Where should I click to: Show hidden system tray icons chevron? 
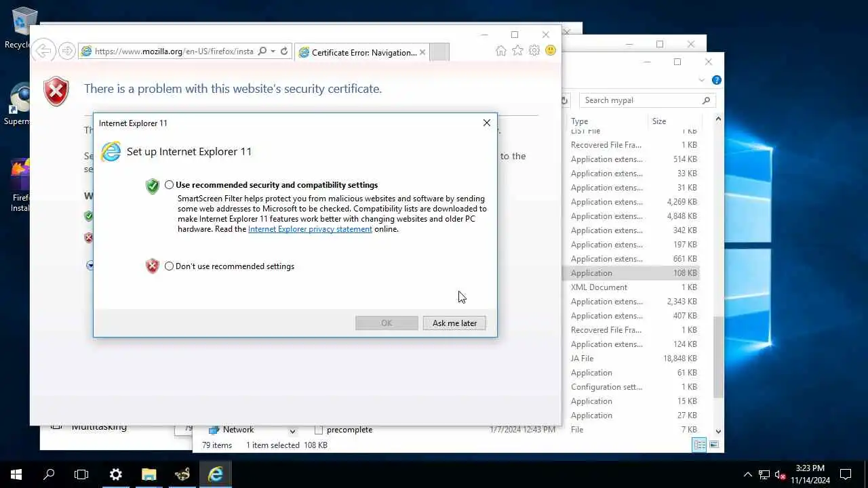pyautogui.click(x=748, y=474)
